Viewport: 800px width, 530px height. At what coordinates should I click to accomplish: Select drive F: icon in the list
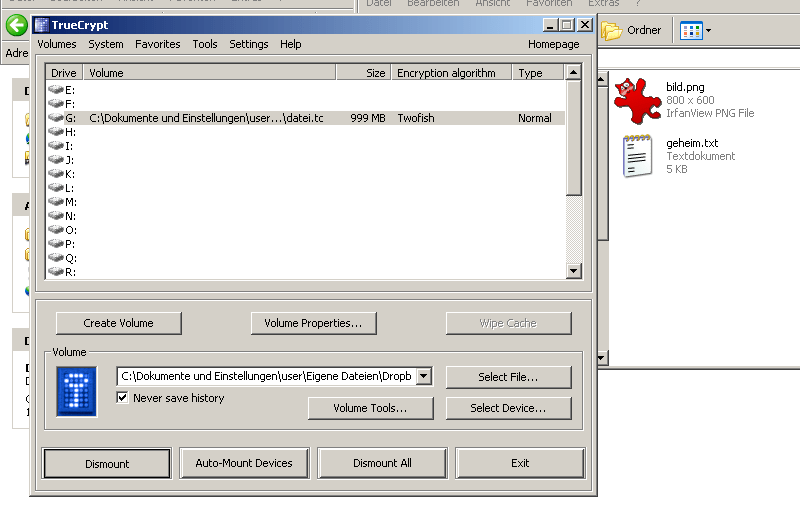point(56,104)
